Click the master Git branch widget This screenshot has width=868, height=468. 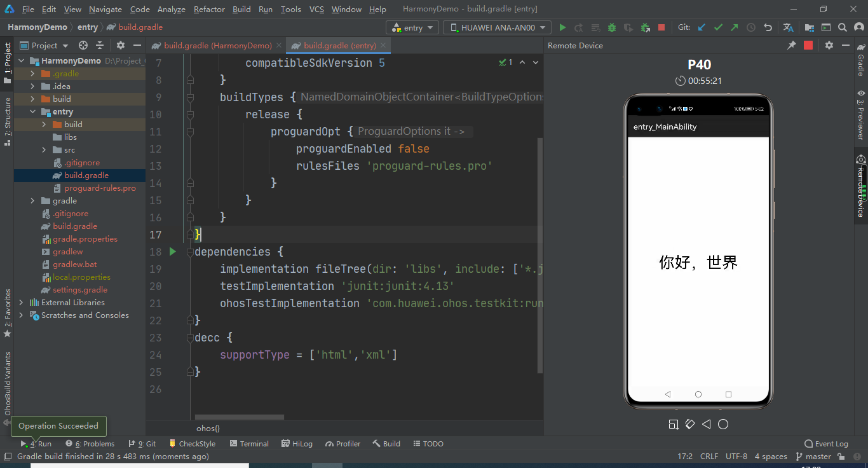[x=812, y=457]
